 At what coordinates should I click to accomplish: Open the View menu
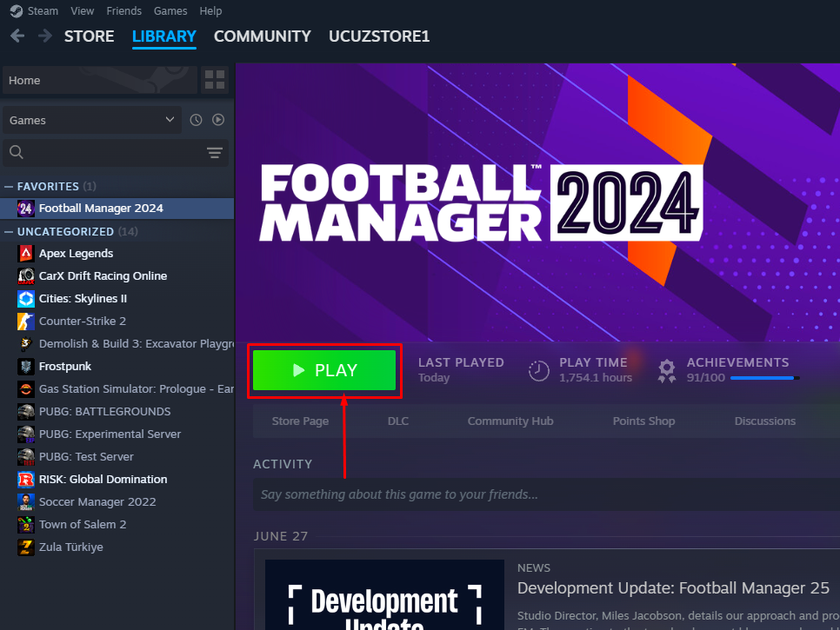click(x=83, y=10)
